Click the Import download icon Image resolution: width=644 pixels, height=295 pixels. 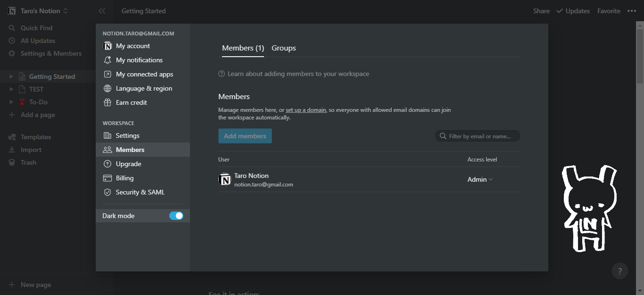(x=12, y=150)
